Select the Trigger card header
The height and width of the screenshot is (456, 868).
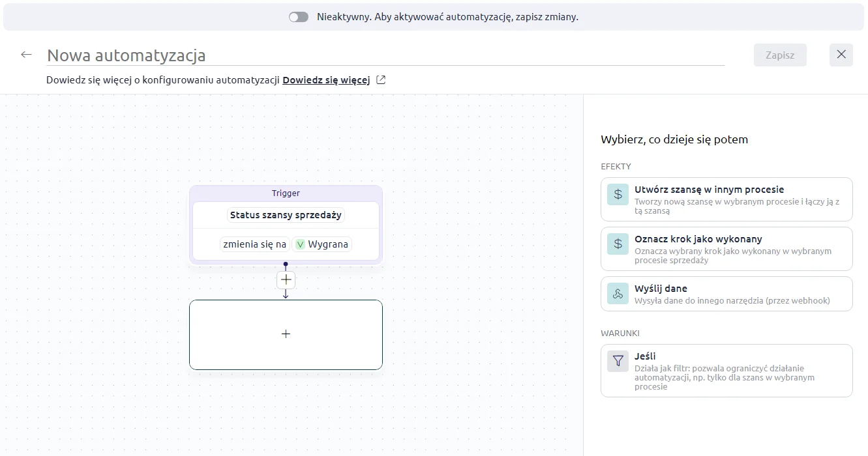(x=286, y=193)
